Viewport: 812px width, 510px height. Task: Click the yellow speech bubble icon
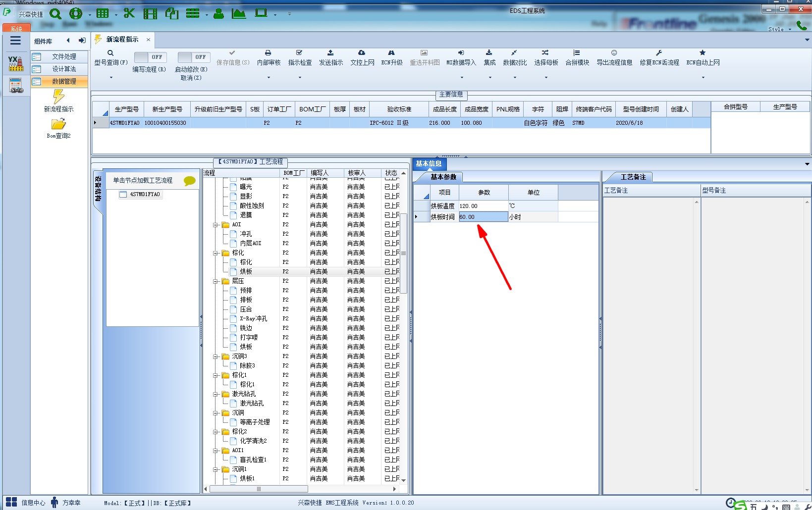(x=189, y=181)
